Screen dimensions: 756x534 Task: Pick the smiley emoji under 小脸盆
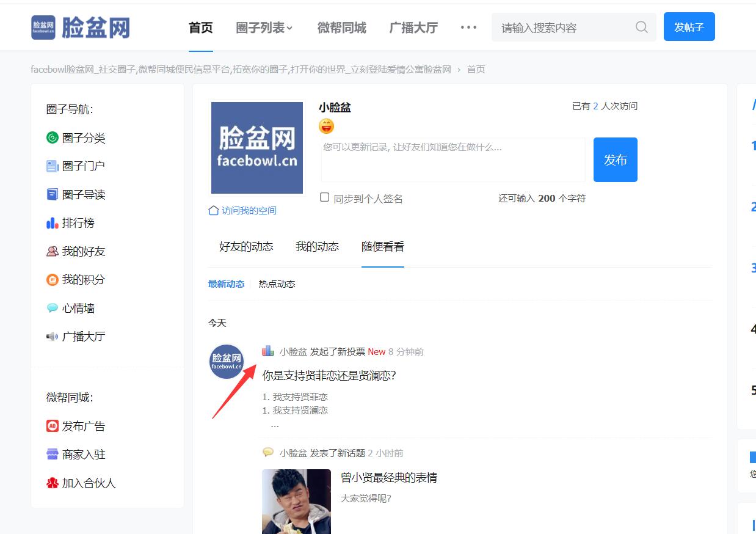(327, 126)
